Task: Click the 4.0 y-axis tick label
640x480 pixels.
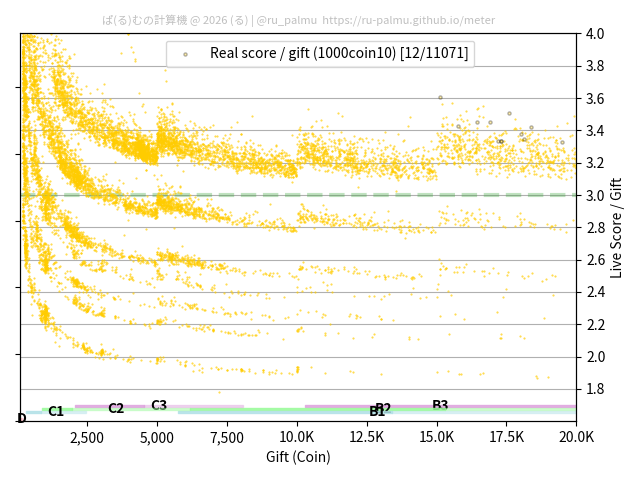Action: click(x=595, y=34)
